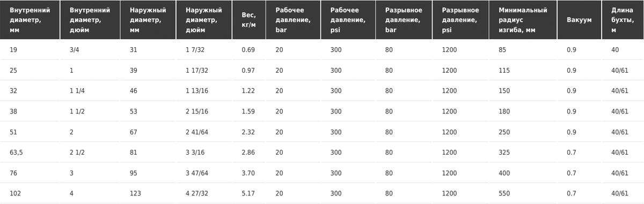Click the 'Длина бухты, м' column header
This screenshot has width=644, height=204.
[623, 20]
